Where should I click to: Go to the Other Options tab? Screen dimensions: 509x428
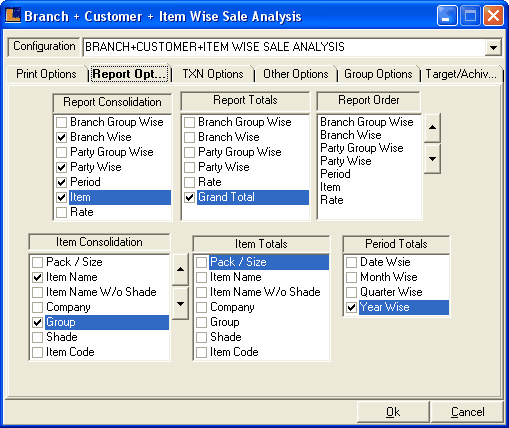[x=296, y=74]
